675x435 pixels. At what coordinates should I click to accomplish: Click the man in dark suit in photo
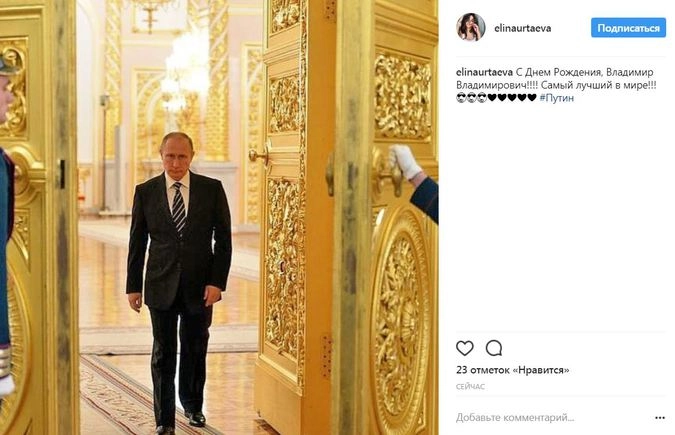pos(179,282)
